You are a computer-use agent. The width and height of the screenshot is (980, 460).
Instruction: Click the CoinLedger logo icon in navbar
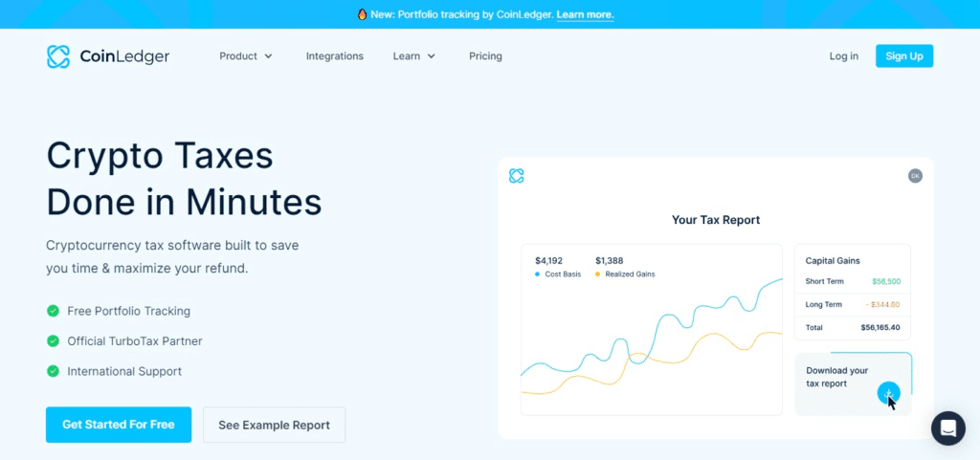(58, 56)
